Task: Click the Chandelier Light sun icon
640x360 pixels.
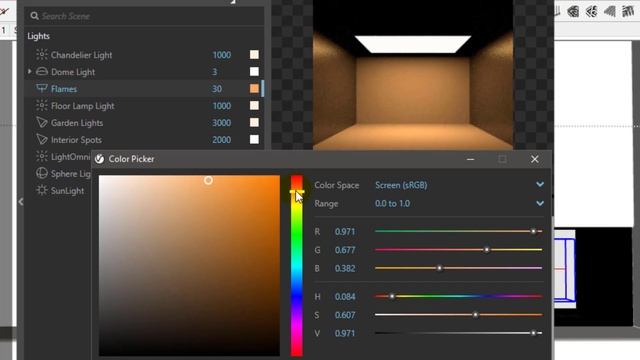Action: click(x=42, y=55)
